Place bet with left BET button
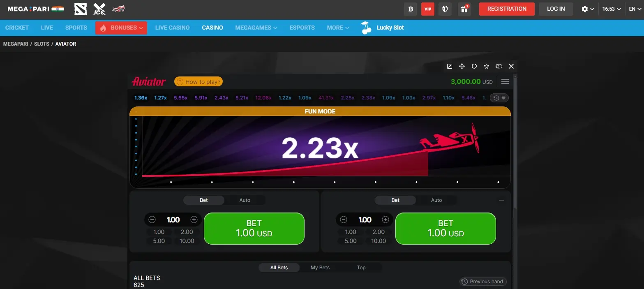This screenshot has width=644, height=289. tap(254, 229)
